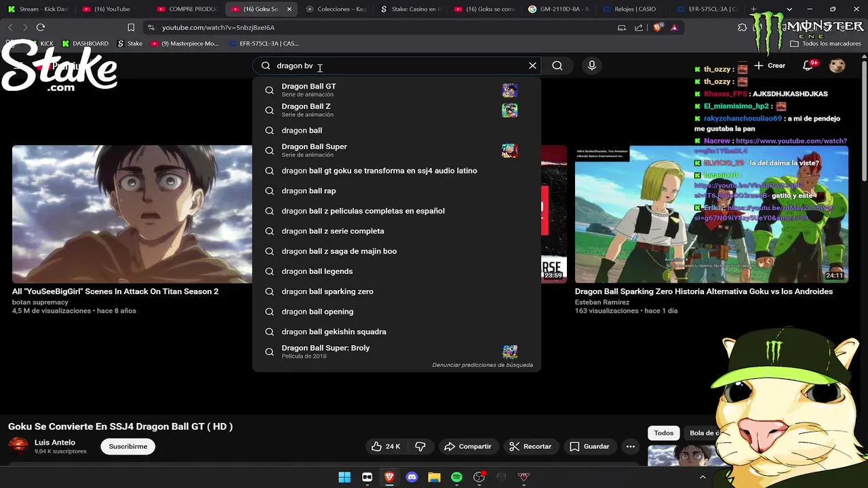Click the Dragon Ball Super: Broly poster thumbnail
868x488 pixels.
[x=510, y=352]
